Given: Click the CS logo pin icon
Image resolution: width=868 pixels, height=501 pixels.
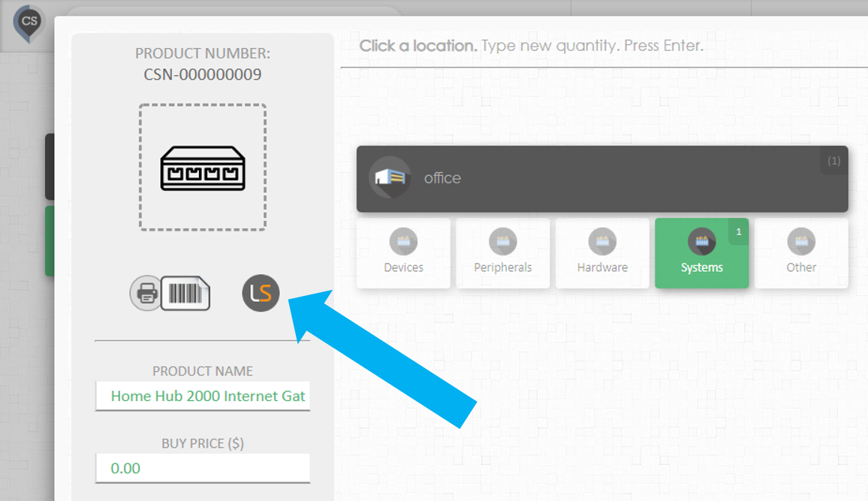Looking at the screenshot, I should click(x=29, y=24).
